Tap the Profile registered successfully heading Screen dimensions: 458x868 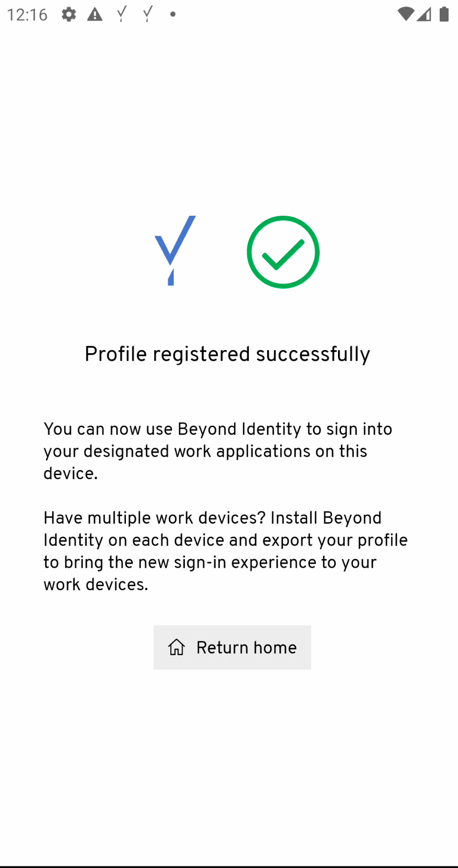(x=228, y=354)
